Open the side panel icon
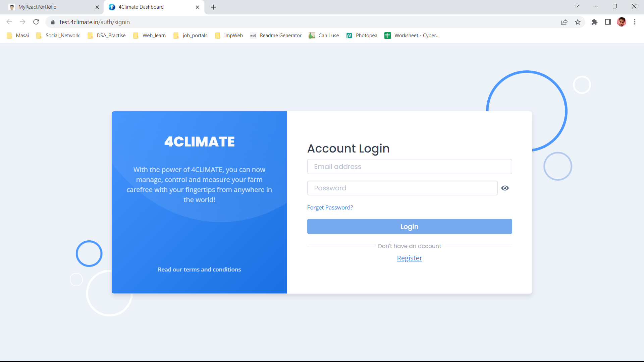 (x=608, y=22)
